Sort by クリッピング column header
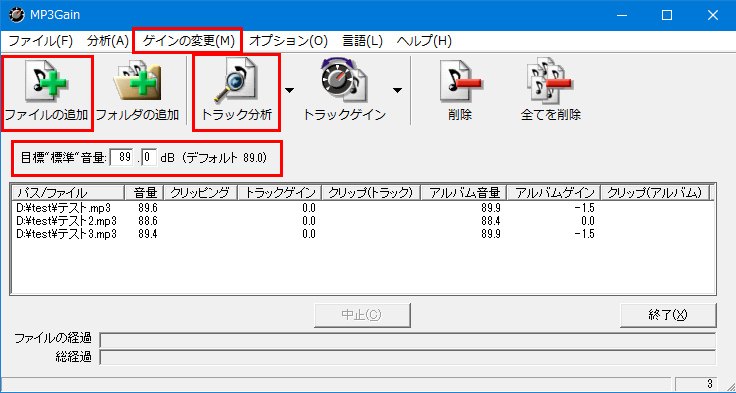Screen dimensions: 736x393 coord(200,193)
